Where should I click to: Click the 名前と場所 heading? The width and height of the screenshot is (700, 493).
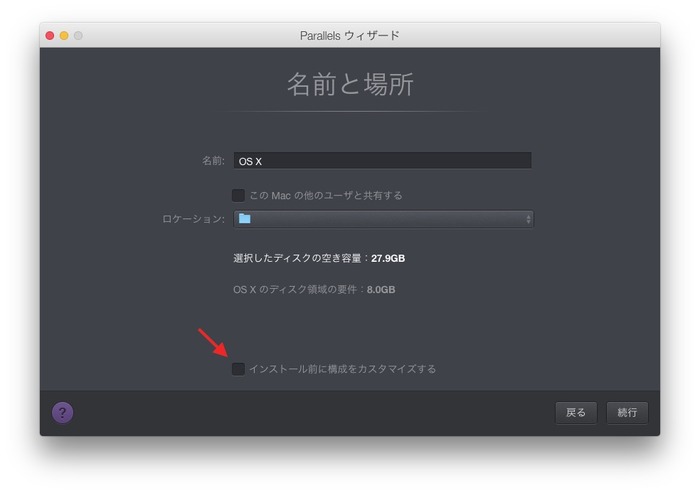350,84
